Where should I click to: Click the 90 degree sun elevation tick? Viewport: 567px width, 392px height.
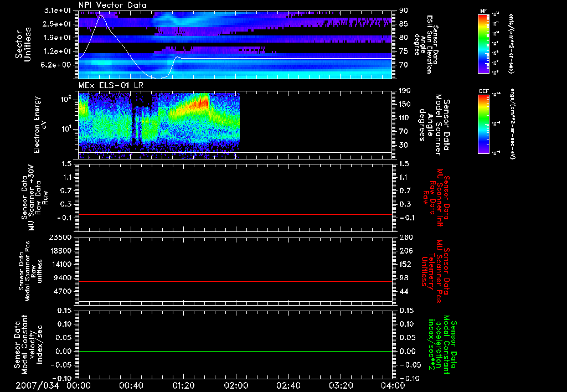(403, 11)
